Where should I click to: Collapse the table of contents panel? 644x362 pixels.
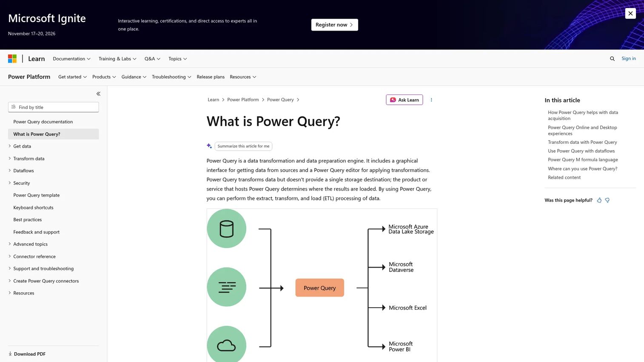coord(98,94)
